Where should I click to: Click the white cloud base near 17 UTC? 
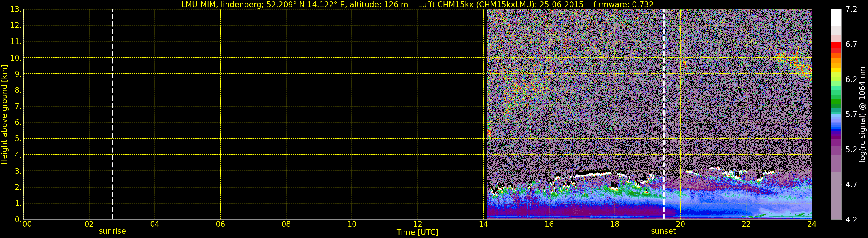pos(593,174)
